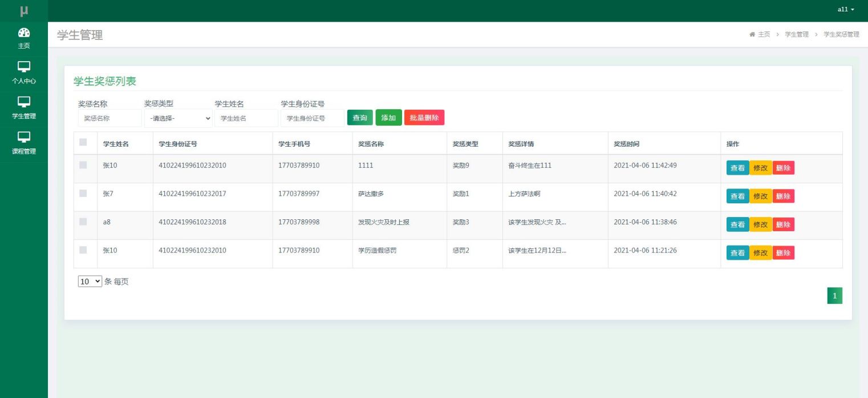Screen dimensions: 868x398
Task: View the 1111 reward record with 查看
Action: pyautogui.click(x=738, y=168)
